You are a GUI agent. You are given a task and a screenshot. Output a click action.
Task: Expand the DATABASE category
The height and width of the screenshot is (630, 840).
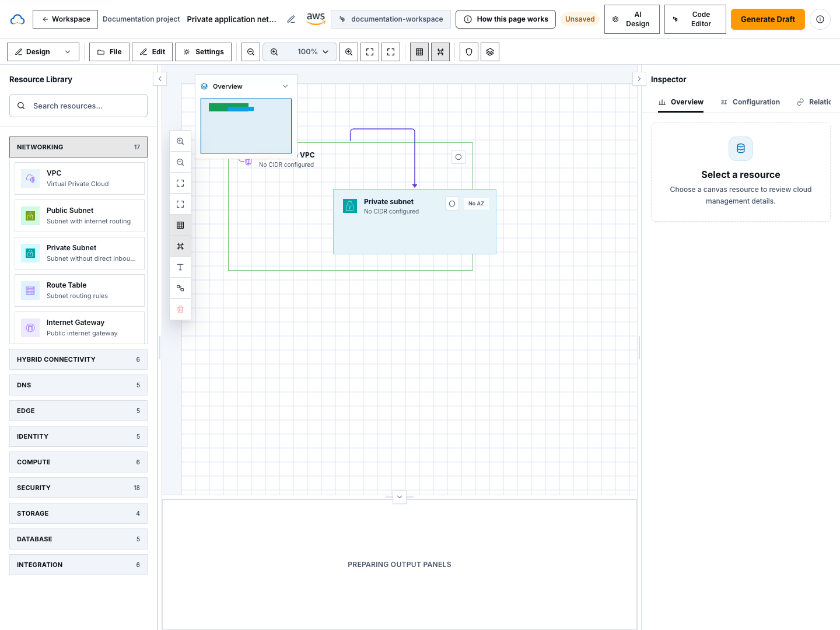(x=78, y=539)
